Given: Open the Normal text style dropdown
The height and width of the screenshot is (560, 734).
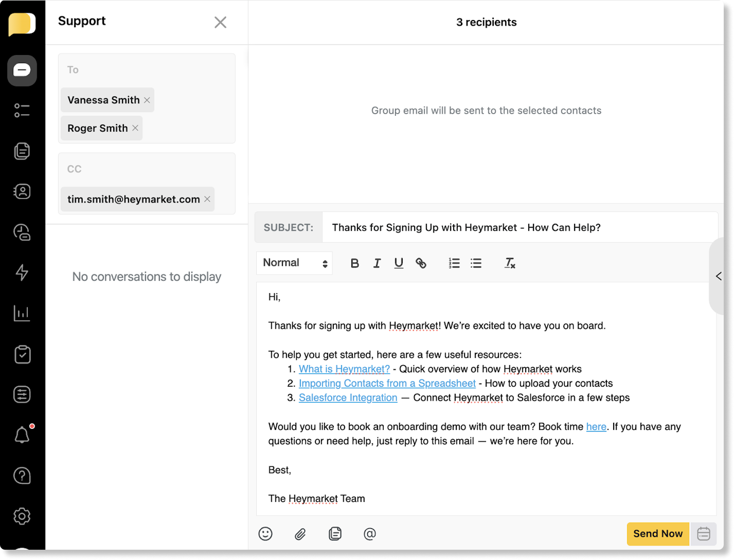Looking at the screenshot, I should point(295,263).
